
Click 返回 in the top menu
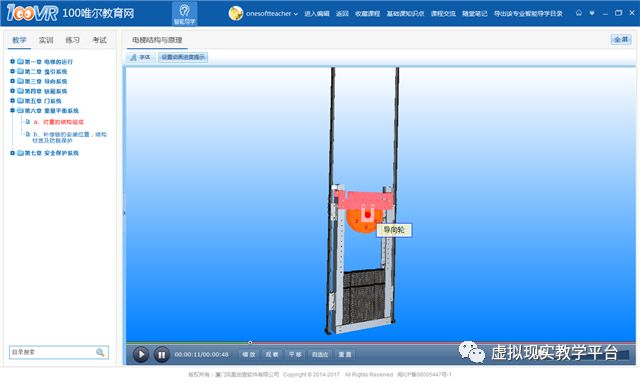coord(342,13)
